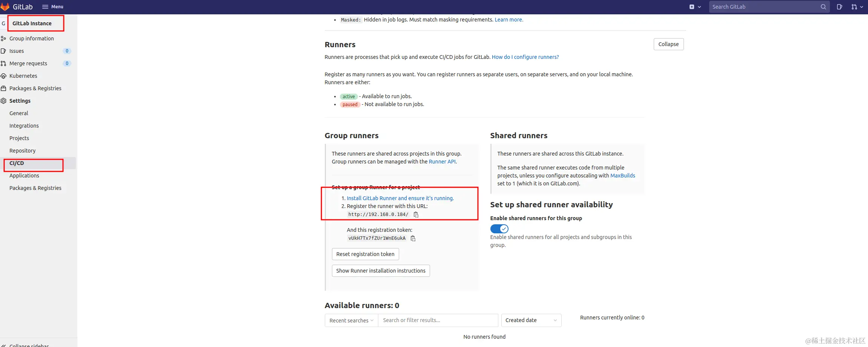Click the Merge requests sidebar icon
The image size is (868, 347).
click(x=3, y=63)
